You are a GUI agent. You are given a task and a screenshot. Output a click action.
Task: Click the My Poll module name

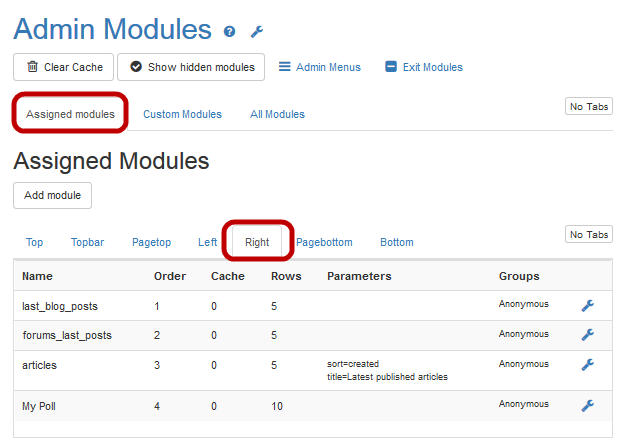point(42,405)
